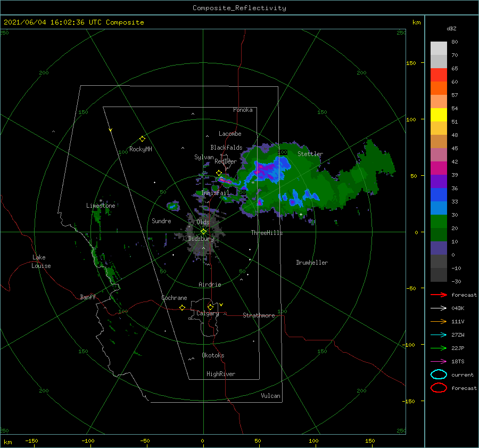The image size is (479, 448).
Task: Click the Blackfalds town label
Action: 226,148
